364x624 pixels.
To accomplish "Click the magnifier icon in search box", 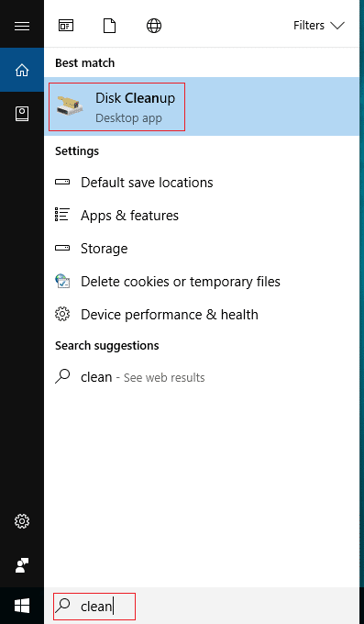I will tap(62, 606).
